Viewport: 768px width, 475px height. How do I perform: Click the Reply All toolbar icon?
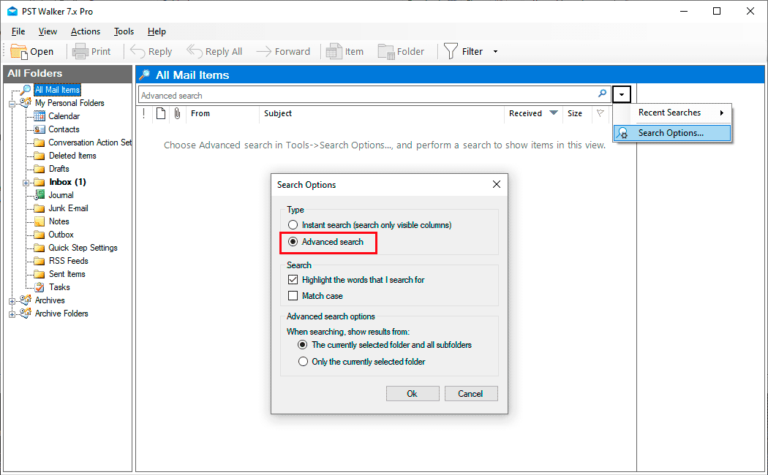tap(194, 51)
